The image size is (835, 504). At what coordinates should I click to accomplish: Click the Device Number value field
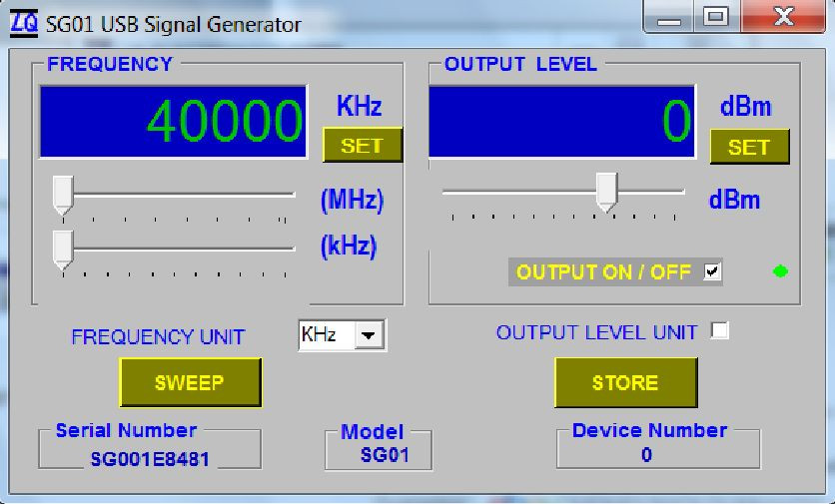tap(658, 450)
